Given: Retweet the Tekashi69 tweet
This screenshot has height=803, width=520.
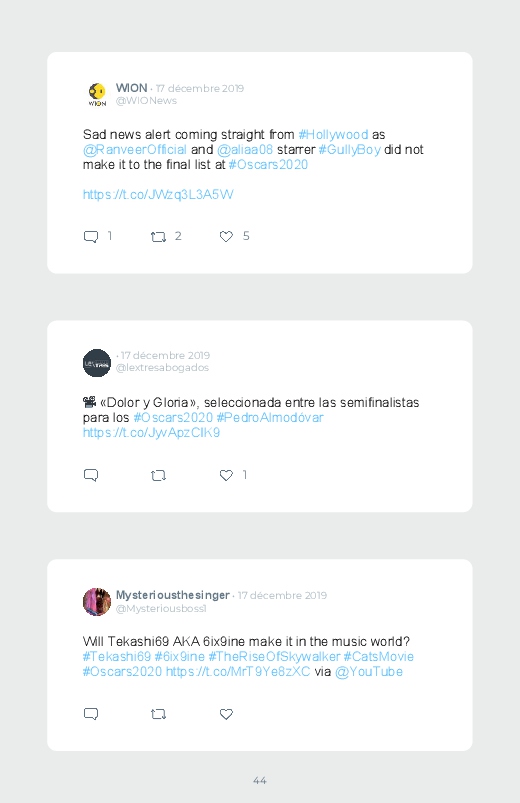Looking at the screenshot, I should click(158, 714).
